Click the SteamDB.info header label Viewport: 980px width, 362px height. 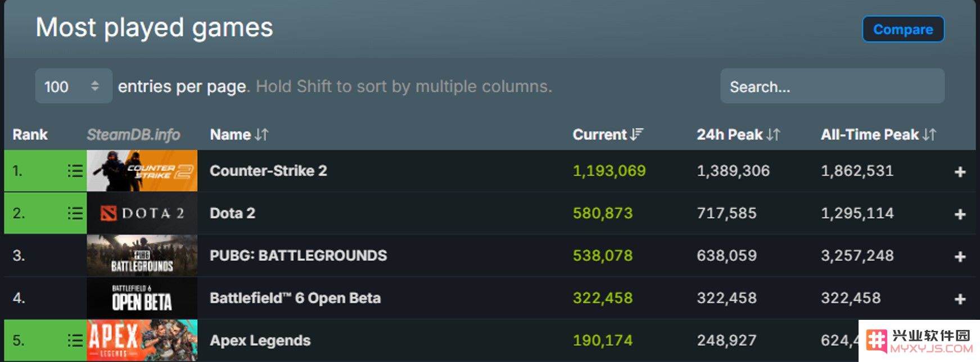(133, 135)
